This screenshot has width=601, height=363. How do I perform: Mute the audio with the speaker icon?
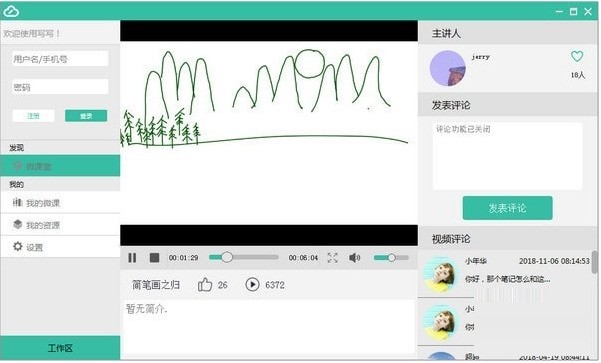[x=355, y=258]
